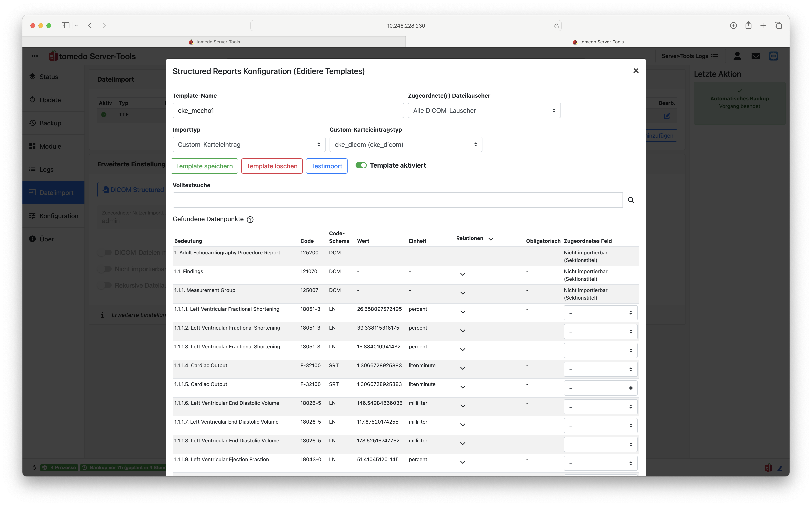Toggle Nicht importierbar switch in background
The height and width of the screenshot is (506, 812).
pyautogui.click(x=105, y=269)
